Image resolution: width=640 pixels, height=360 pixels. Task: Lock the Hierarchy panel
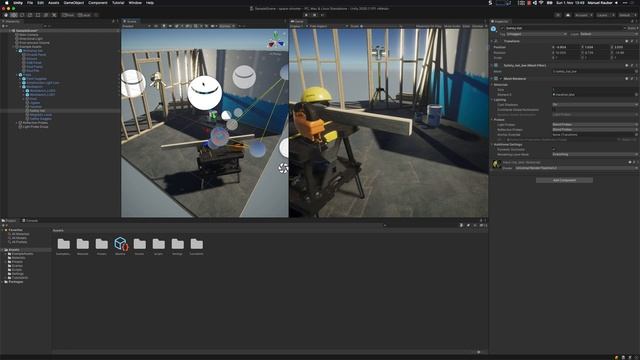click(113, 21)
